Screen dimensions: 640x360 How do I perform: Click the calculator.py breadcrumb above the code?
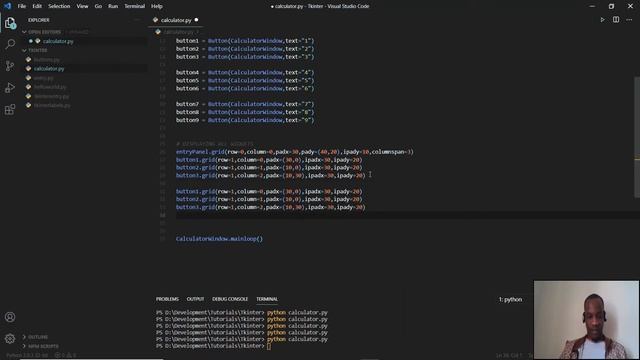click(179, 32)
